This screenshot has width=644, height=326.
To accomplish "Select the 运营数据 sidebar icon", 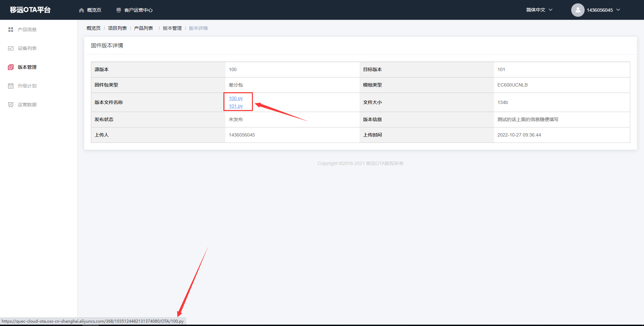I will (10, 104).
